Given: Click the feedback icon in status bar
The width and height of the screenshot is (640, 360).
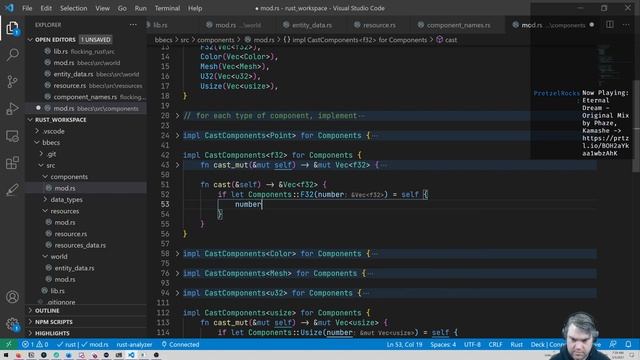Looking at the screenshot, I should coord(613,344).
